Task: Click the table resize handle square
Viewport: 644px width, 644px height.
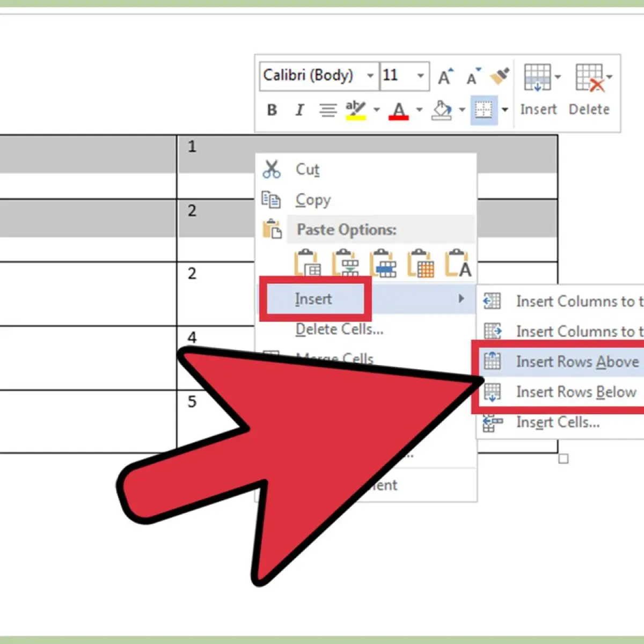Action: (x=563, y=459)
